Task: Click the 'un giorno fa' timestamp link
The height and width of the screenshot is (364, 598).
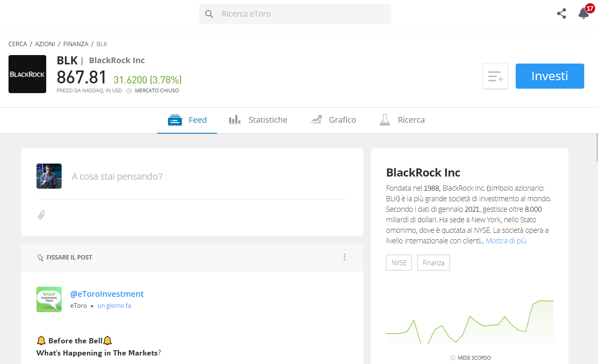Action: tap(114, 306)
